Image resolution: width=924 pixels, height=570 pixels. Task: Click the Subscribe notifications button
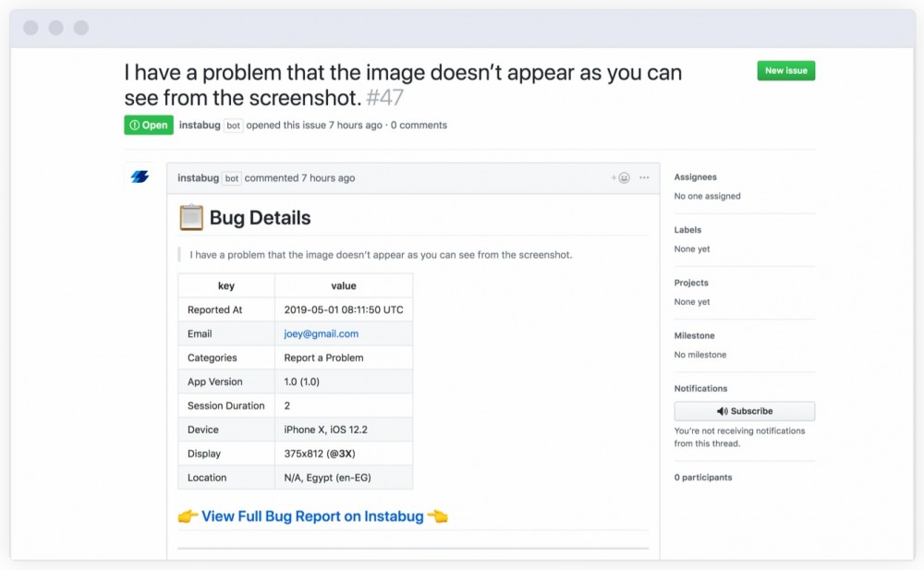pos(744,411)
